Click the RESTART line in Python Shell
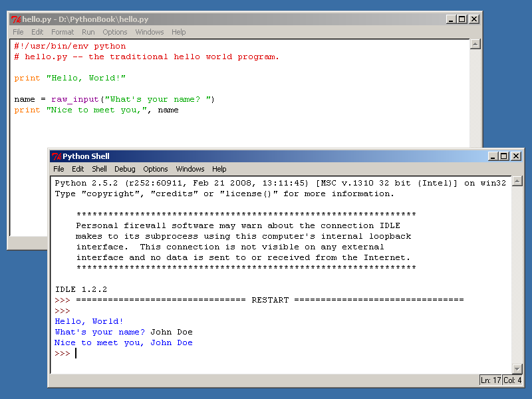Viewport: 532px width, 399px height. [259, 300]
